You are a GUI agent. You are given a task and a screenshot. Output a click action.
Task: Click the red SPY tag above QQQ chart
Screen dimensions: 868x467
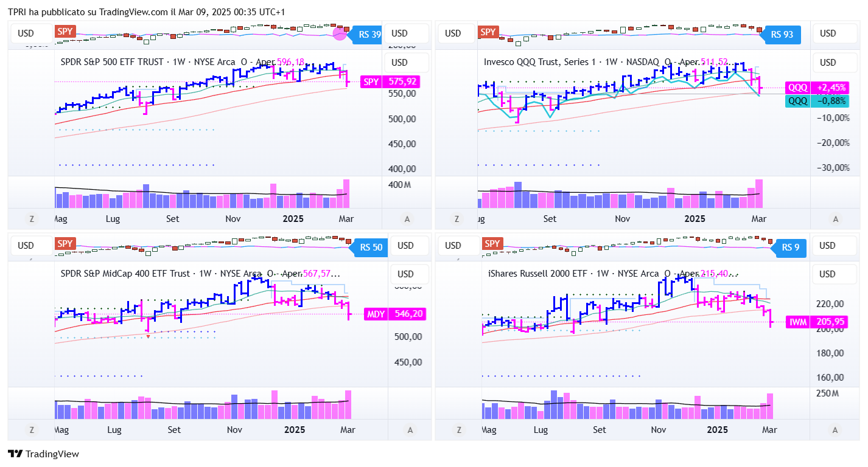pos(488,32)
